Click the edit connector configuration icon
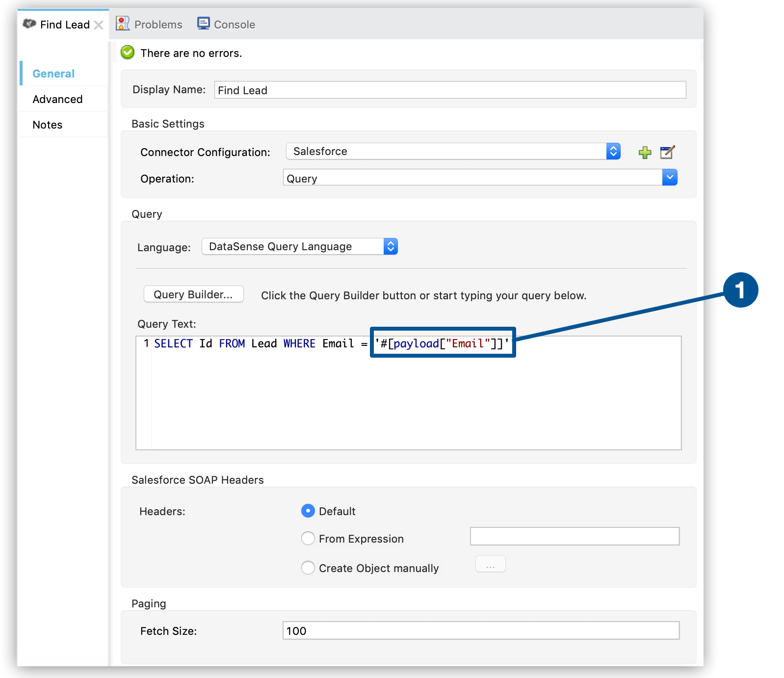Screen dimensions: 784x678 tap(667, 152)
